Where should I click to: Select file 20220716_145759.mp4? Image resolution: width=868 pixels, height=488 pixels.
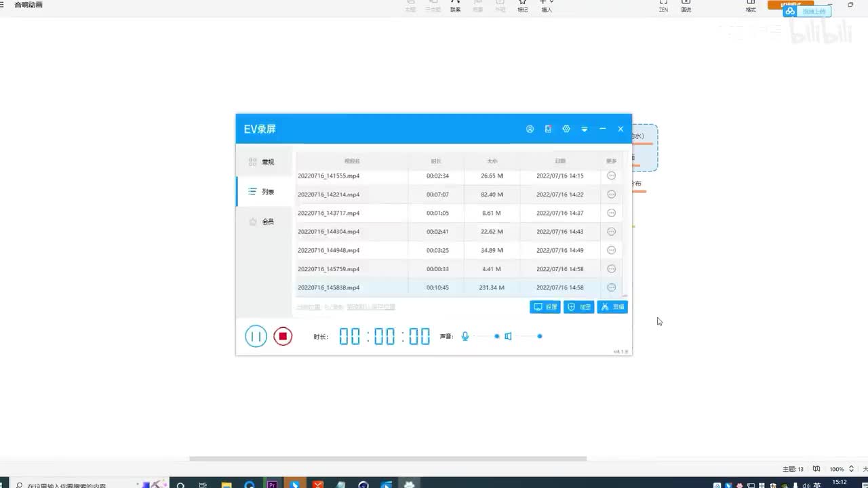tap(329, 269)
